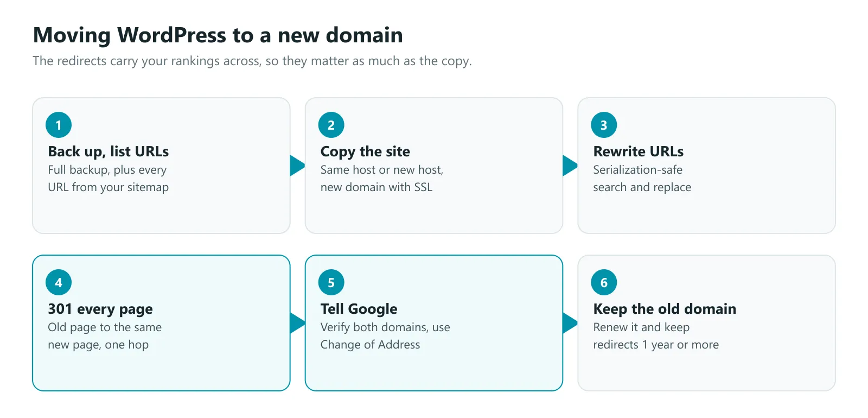Click 'URL from your sitemap' text
Screen dimensions: 868x418
tap(108, 187)
